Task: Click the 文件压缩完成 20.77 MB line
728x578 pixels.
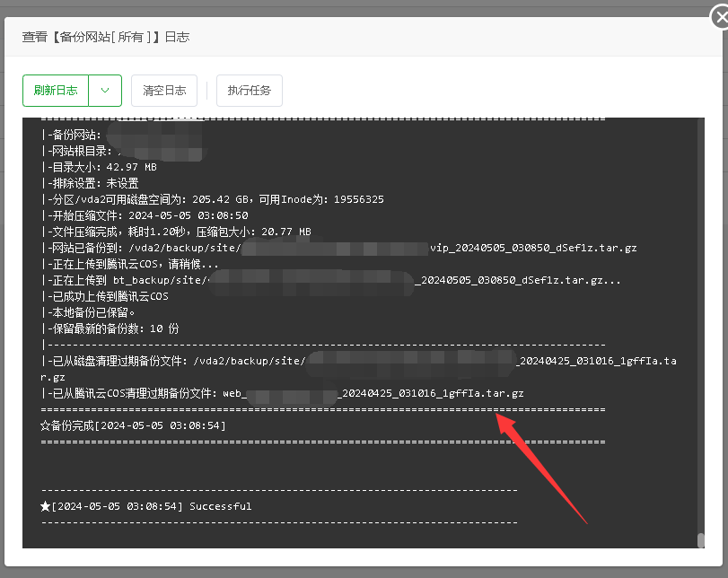Action: 176,232
